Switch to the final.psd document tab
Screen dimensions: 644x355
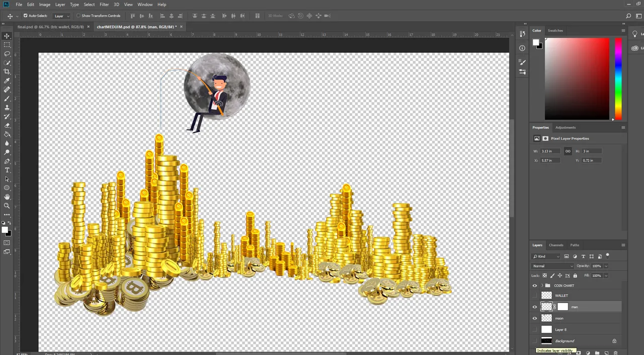point(51,27)
